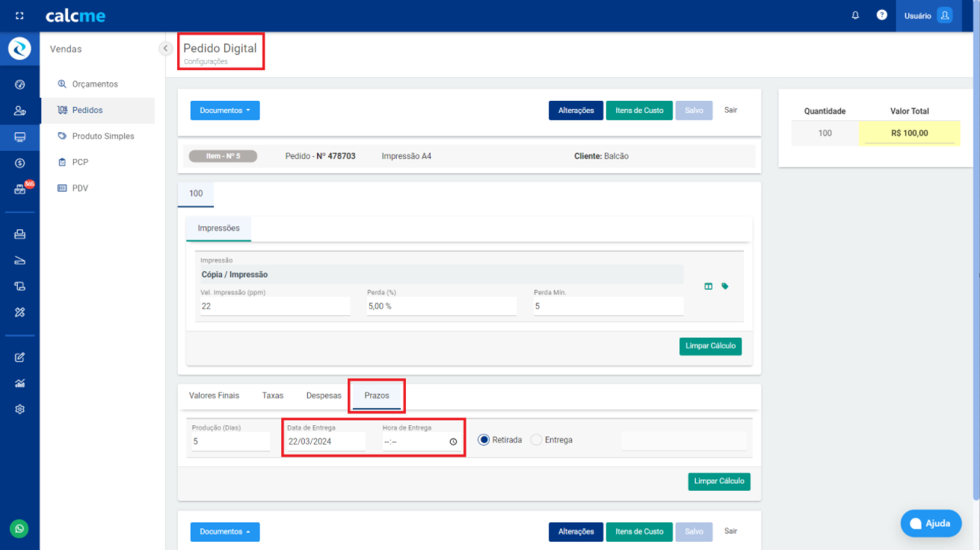Select the Retirada radio option
This screenshot has height=550, width=980.
tap(484, 440)
